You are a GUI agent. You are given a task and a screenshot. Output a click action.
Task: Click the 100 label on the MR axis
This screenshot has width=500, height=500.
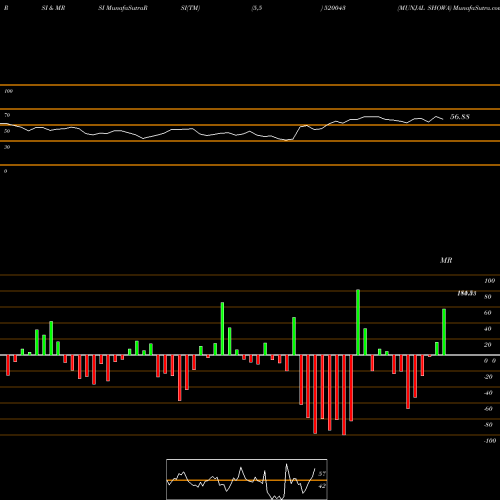click(x=489, y=281)
